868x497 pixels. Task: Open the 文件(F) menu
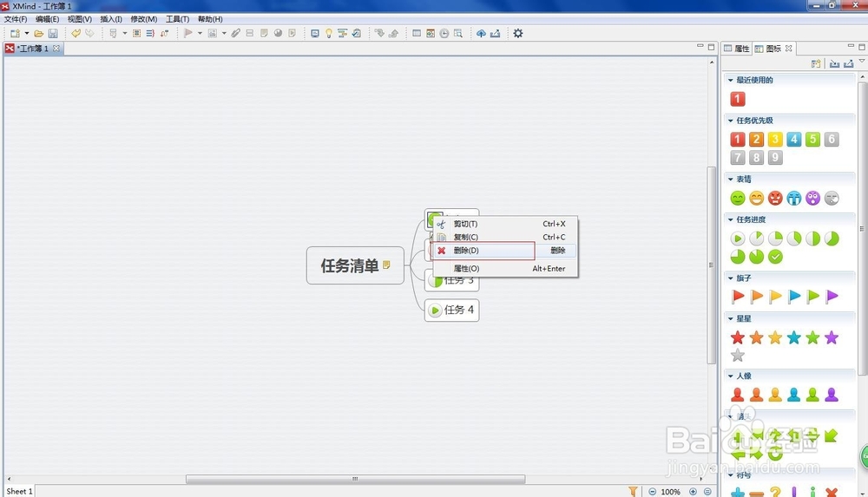coord(16,19)
